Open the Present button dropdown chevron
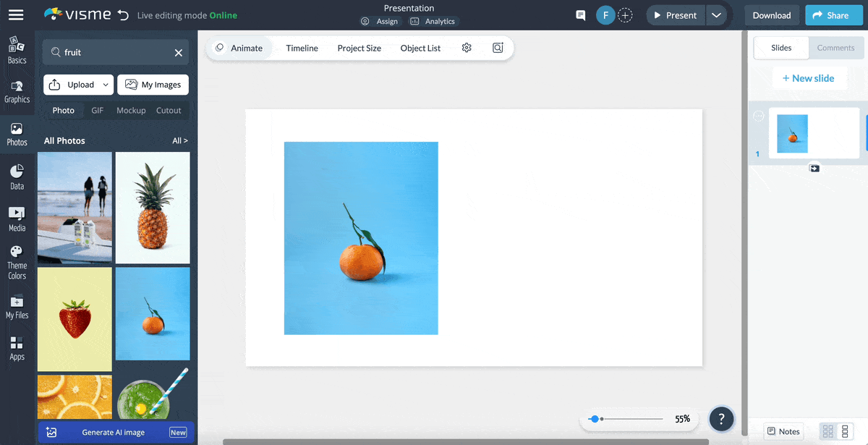Screen dimensions: 868x445 717,14
